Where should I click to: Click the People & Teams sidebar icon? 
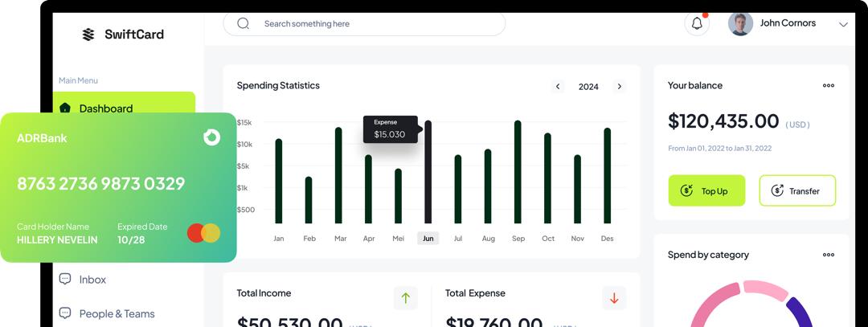[65, 313]
